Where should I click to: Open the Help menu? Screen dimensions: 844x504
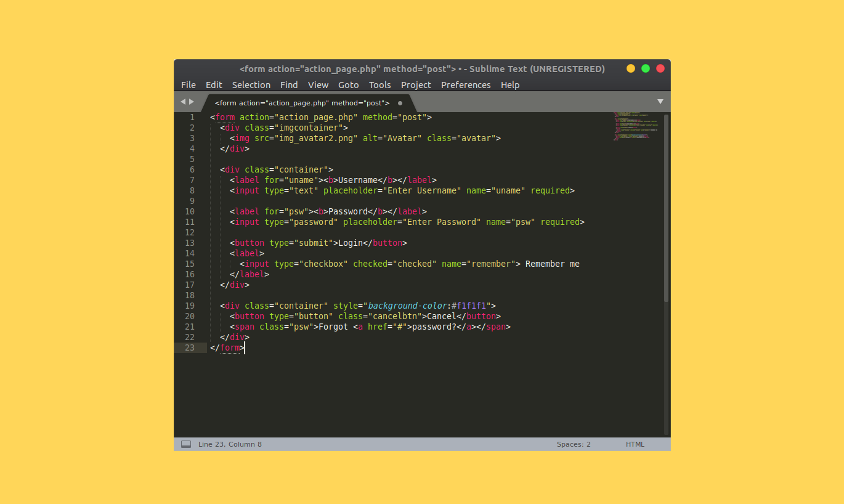[x=510, y=85]
